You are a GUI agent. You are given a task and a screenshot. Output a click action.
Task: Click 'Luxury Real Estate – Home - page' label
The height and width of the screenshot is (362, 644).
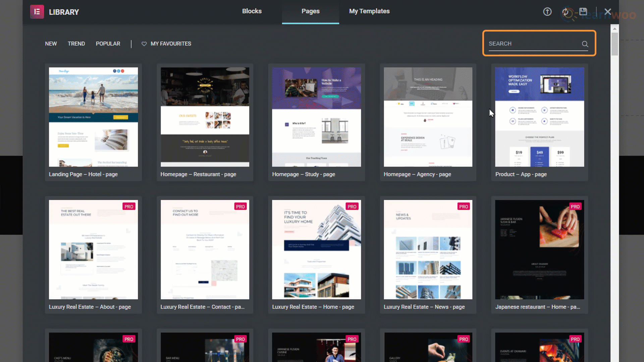coord(313,307)
